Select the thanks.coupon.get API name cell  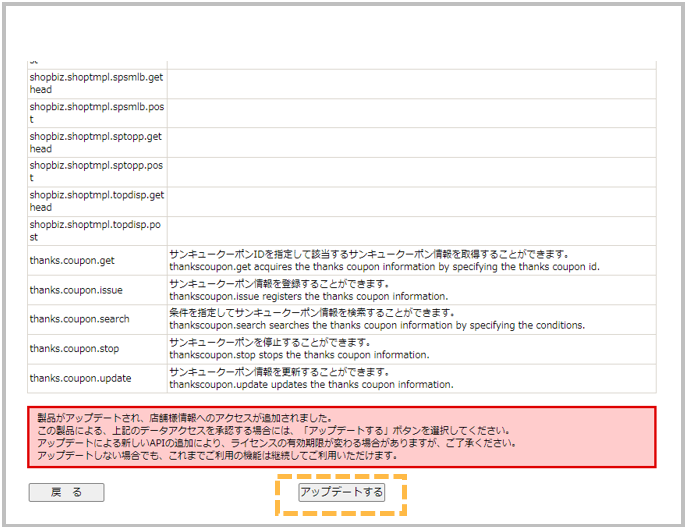pyautogui.click(x=72, y=260)
